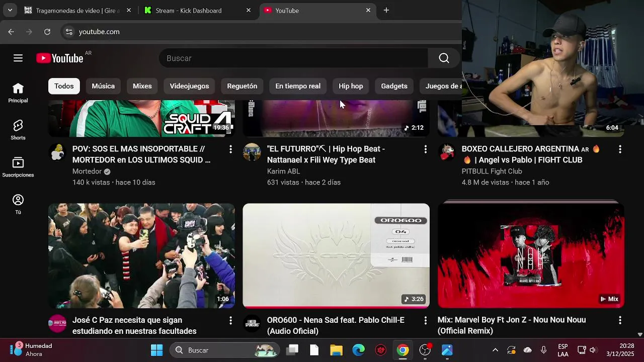Click the microphone tray icon
The width and height of the screenshot is (644, 362).
coord(543,350)
